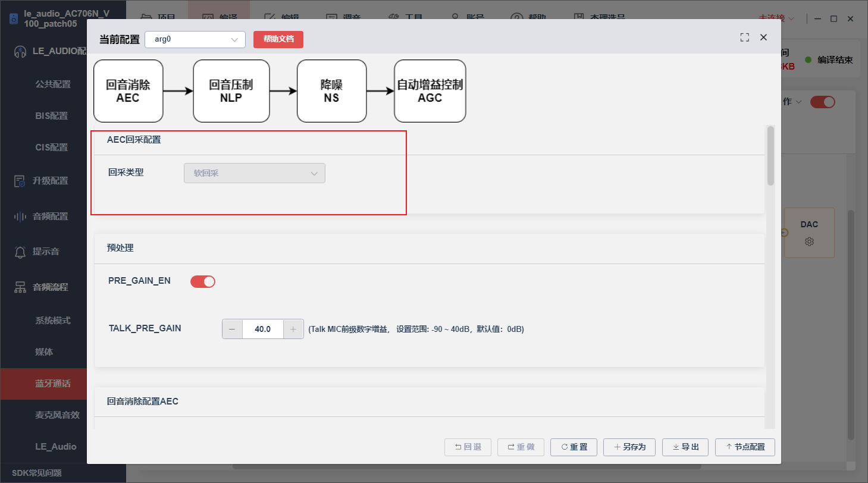Viewport: 868px width, 483px height.
Task: Open the DAC node gear settings
Action: (809, 242)
